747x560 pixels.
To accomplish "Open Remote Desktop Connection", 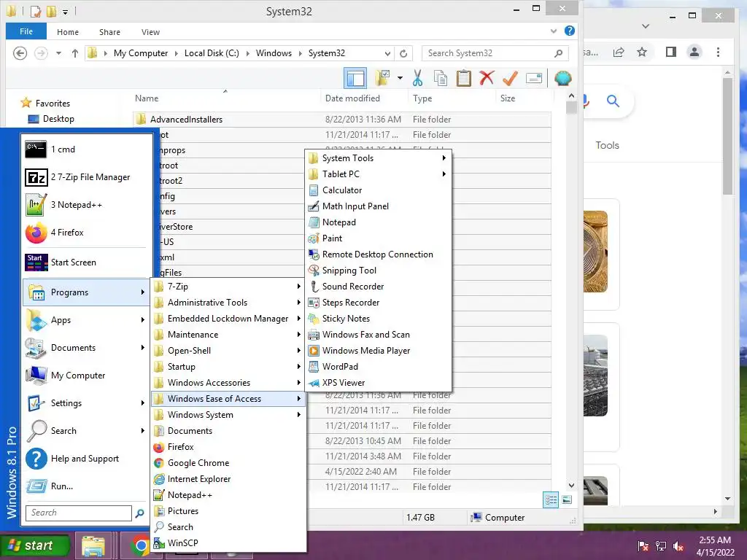I will click(379, 254).
